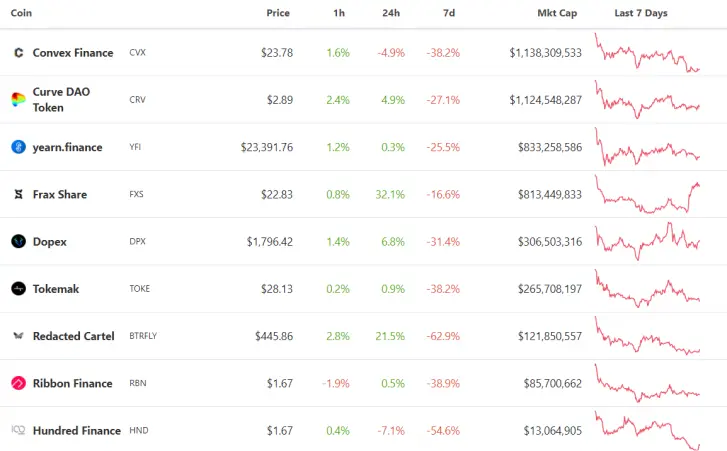727x451 pixels.
Task: Click the Hundred Finance logo icon
Action: click(19, 430)
